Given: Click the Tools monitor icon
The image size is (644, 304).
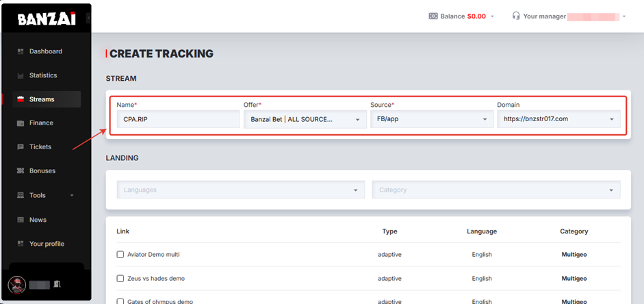Looking at the screenshot, I should click(x=21, y=195).
